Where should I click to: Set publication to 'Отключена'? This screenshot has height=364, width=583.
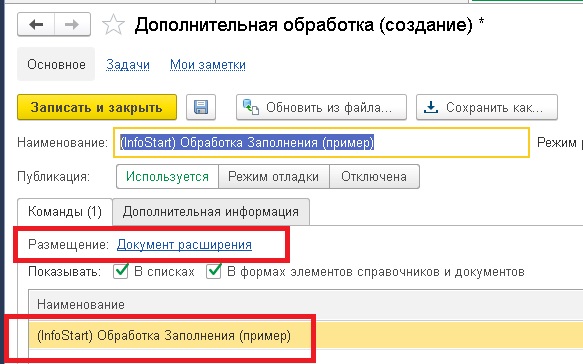374,176
